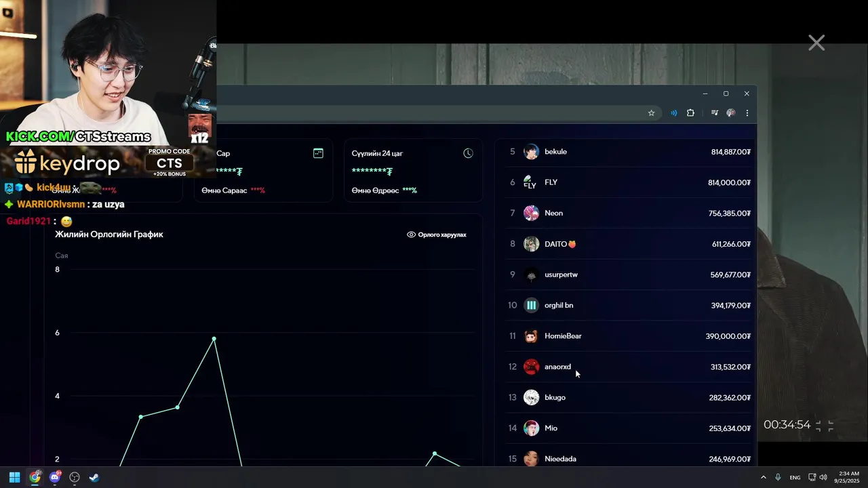This screenshot has height=488, width=868.
Task: Click the Өмнө Сараас comparison label
Action: [x=224, y=190]
